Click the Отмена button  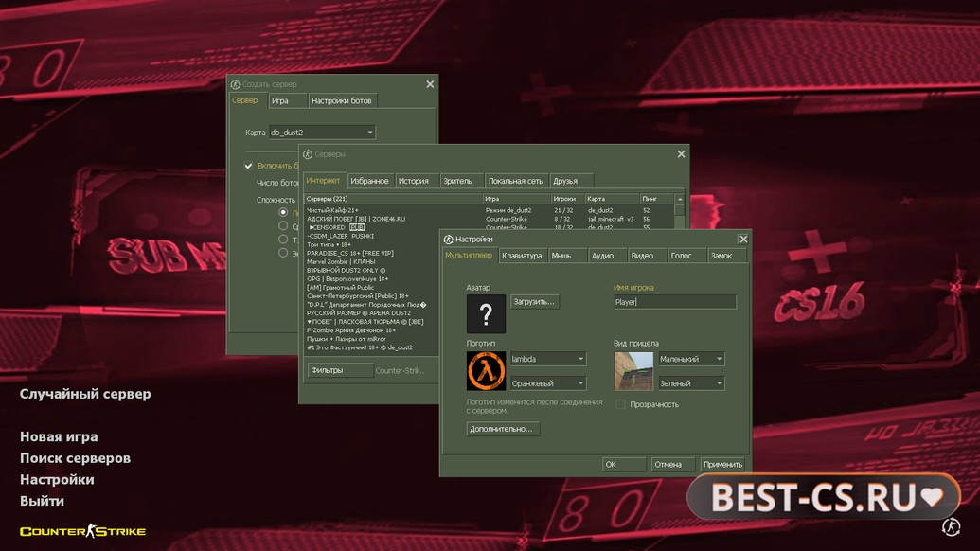click(x=672, y=464)
